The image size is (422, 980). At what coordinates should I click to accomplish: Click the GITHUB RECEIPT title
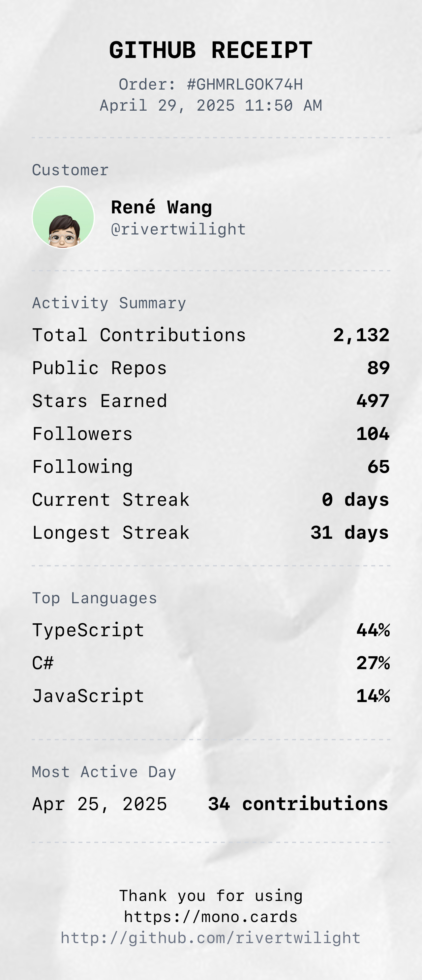pos(211,50)
